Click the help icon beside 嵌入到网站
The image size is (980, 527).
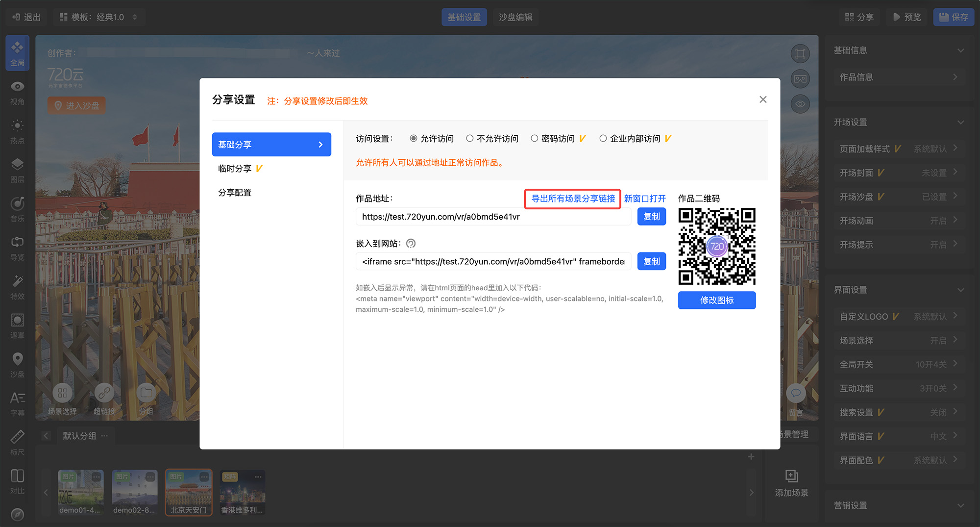[x=411, y=244]
